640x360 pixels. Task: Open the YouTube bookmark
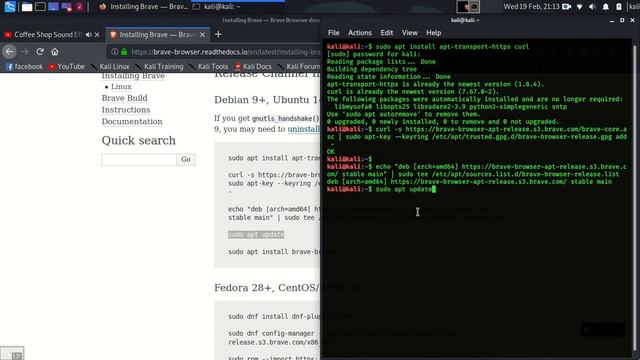click(67, 67)
